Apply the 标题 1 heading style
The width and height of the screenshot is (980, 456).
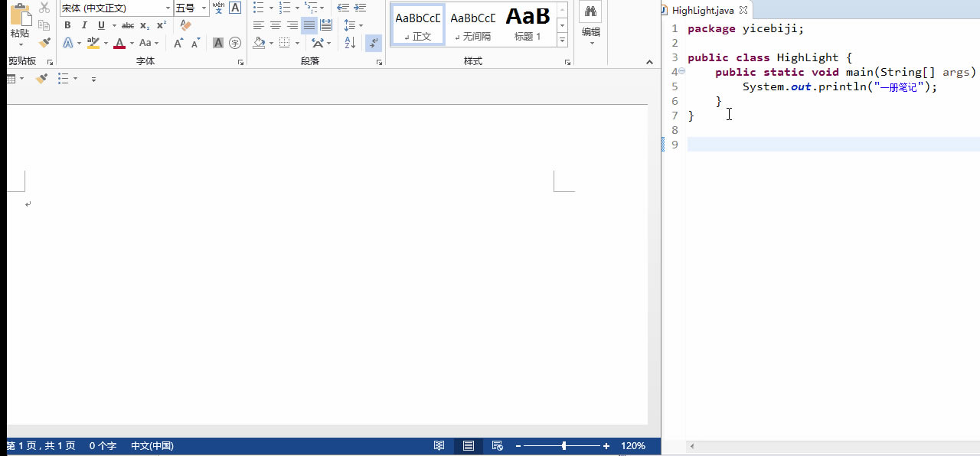pyautogui.click(x=527, y=23)
